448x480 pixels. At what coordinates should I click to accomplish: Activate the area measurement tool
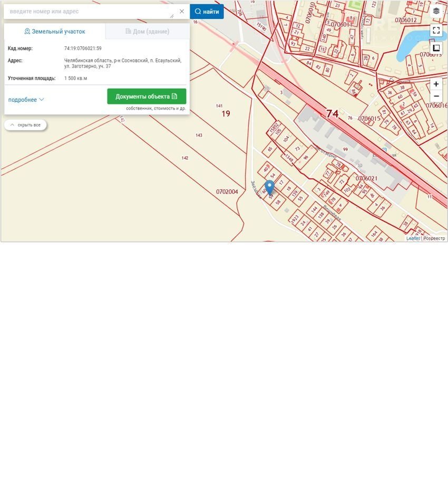(x=436, y=49)
